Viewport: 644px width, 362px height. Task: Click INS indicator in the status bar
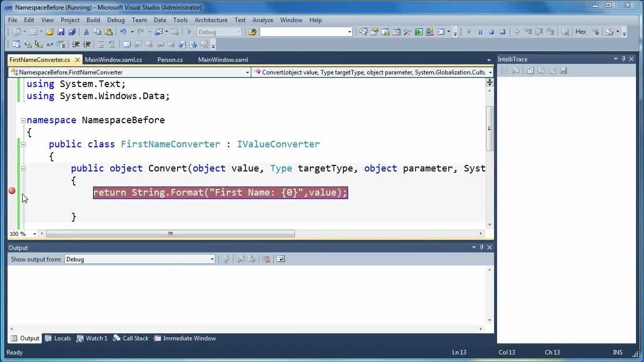point(617,352)
